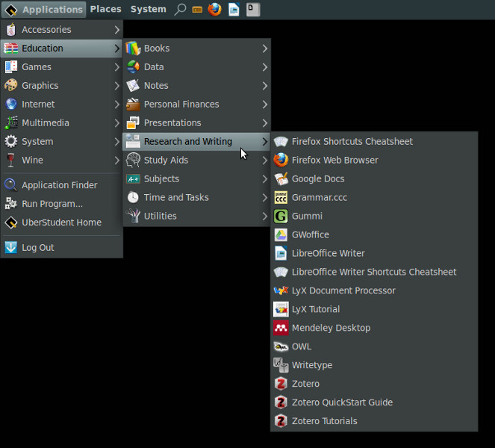Open the Places menu

pos(105,9)
